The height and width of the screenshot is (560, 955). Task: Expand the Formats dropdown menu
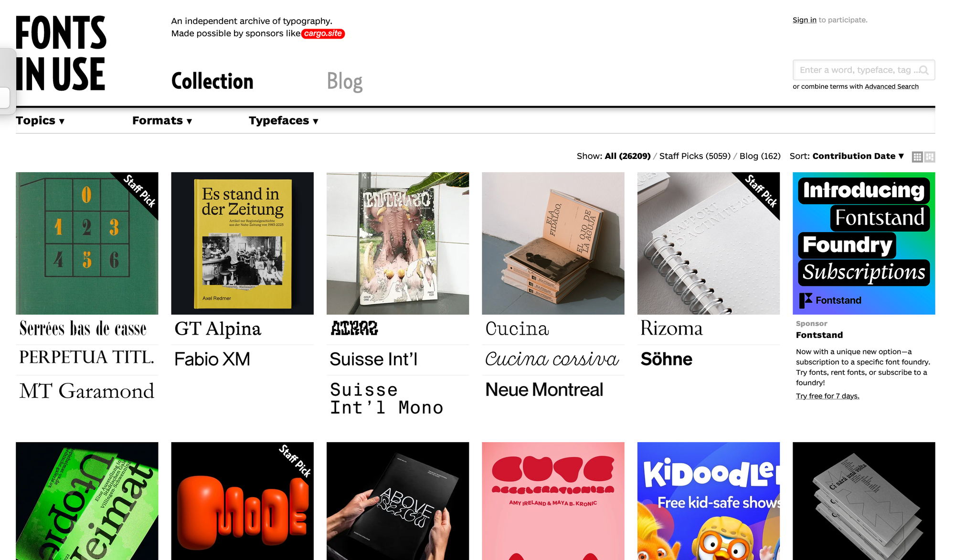(163, 120)
